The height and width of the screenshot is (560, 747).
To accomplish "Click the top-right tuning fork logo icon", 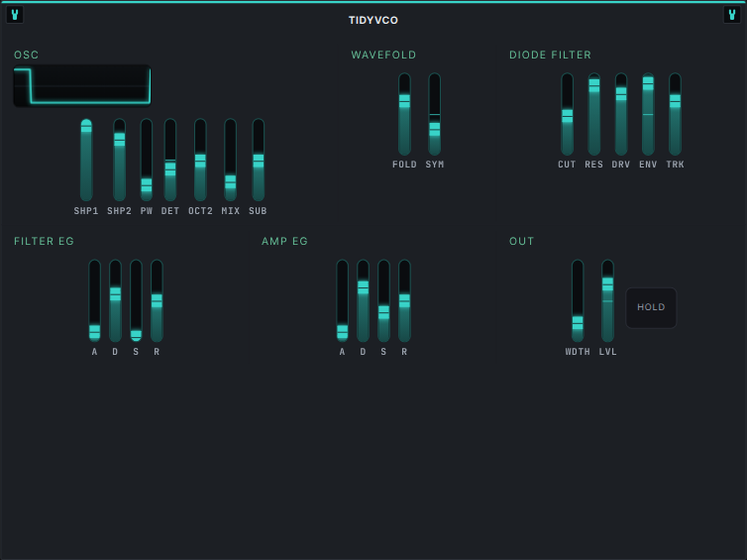I will click(x=732, y=15).
